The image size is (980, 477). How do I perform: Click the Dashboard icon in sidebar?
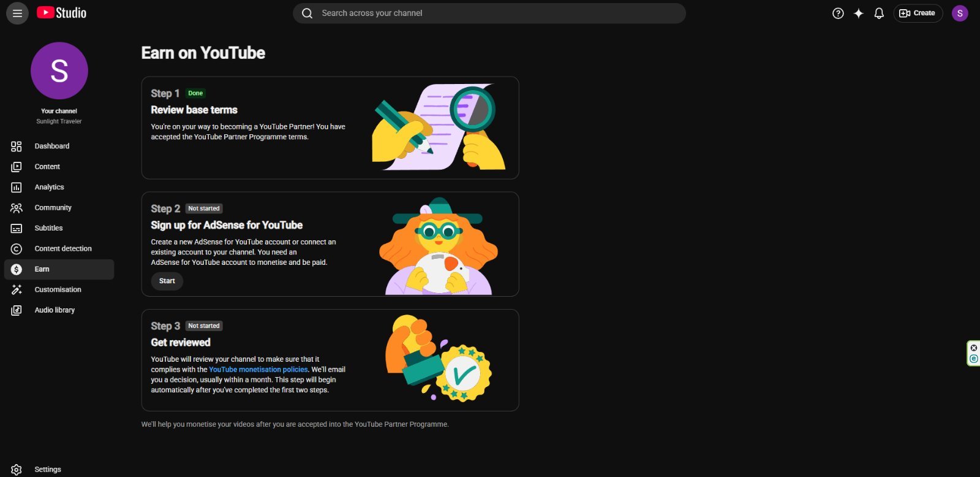[17, 147]
